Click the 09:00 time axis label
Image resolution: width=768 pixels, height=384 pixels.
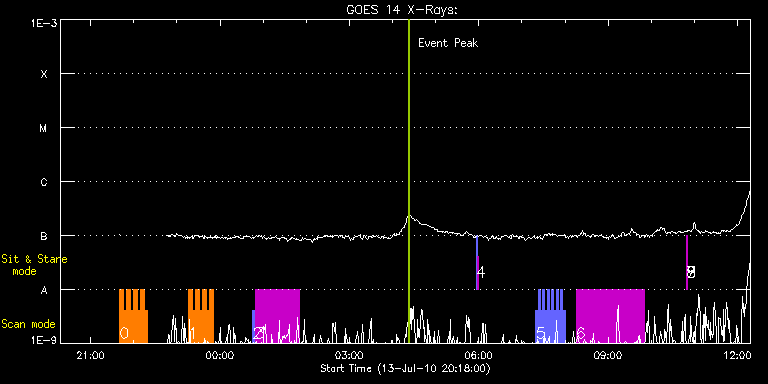click(x=608, y=356)
